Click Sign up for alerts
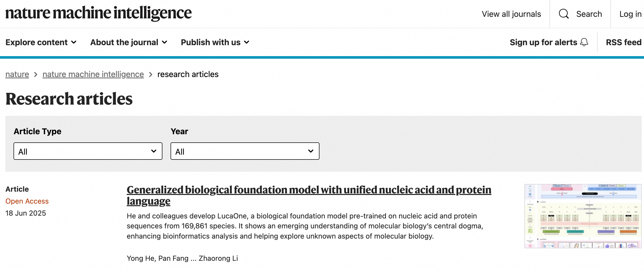 point(543,42)
